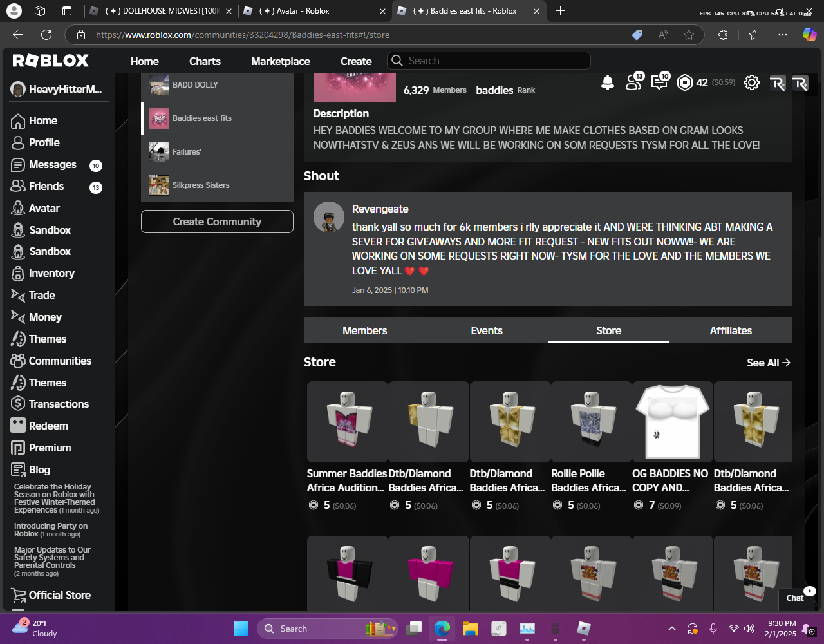This screenshot has width=824, height=644.
Task: Click See All store link
Action: tap(769, 363)
